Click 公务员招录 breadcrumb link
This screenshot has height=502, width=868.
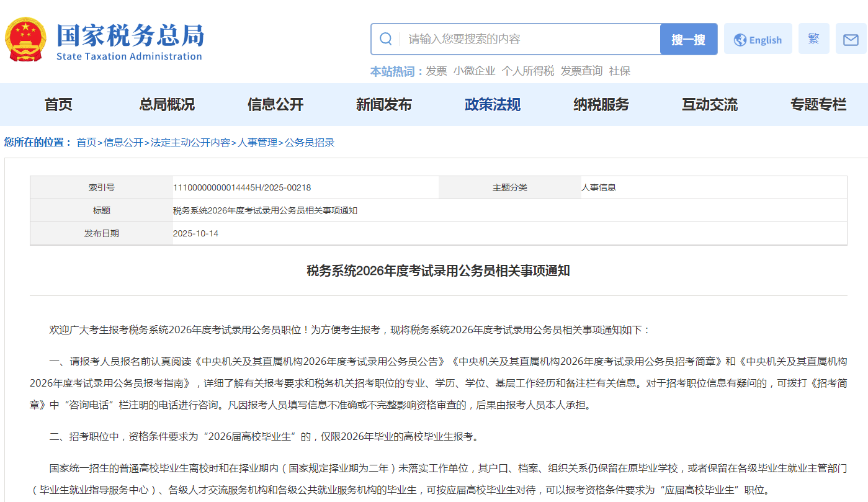point(310,143)
